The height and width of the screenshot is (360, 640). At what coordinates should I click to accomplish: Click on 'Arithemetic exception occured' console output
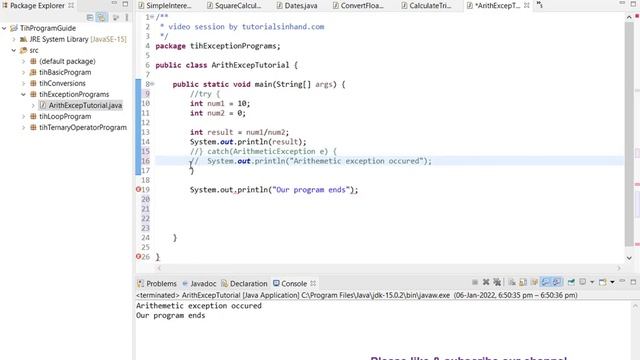[199, 306]
